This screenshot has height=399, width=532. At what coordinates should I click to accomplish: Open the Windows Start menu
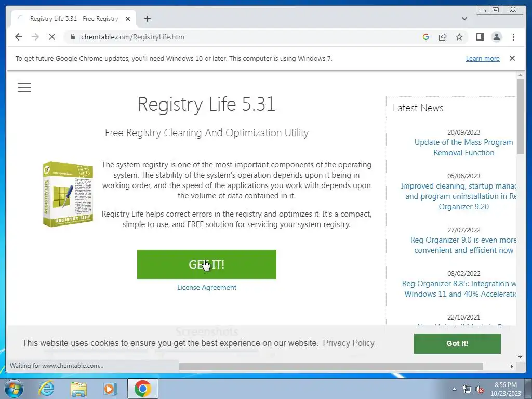click(14, 389)
